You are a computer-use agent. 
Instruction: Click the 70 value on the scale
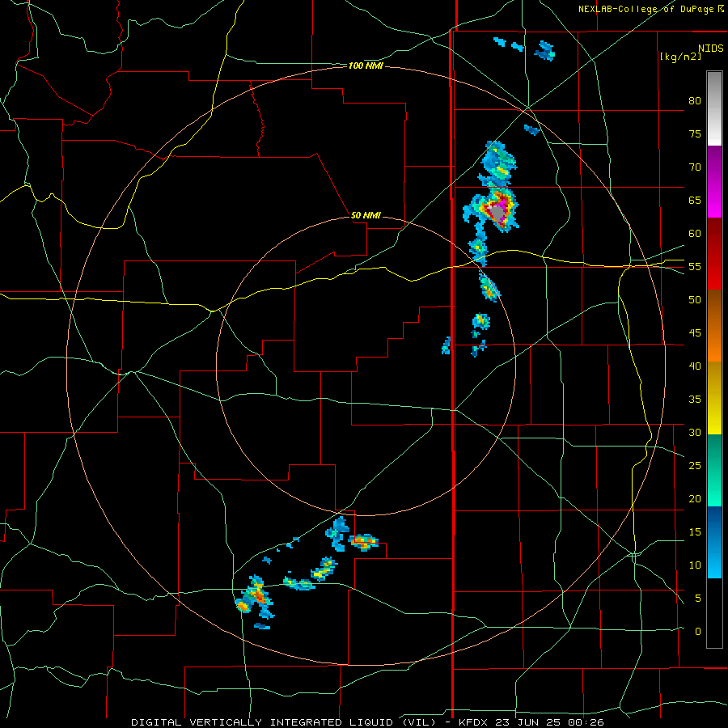pos(695,167)
